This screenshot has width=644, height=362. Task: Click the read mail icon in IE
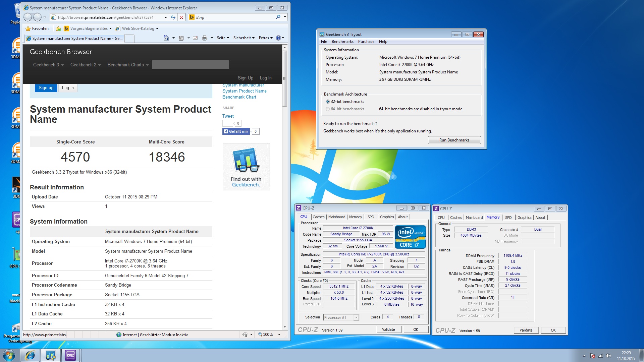[195, 38]
